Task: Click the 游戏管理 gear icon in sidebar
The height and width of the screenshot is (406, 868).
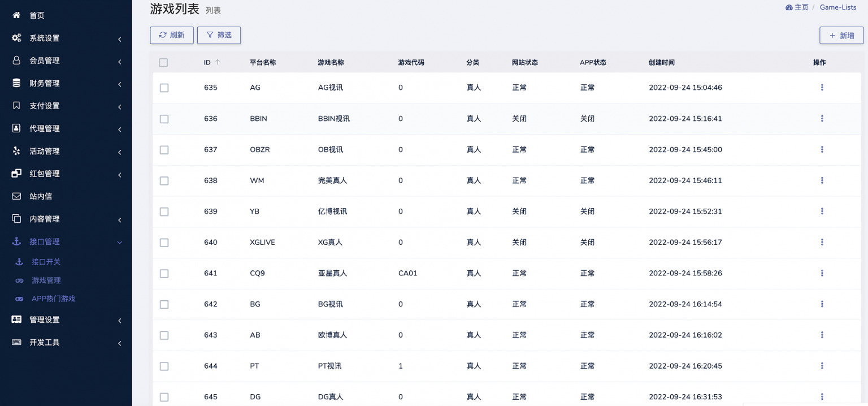Action: point(19,280)
